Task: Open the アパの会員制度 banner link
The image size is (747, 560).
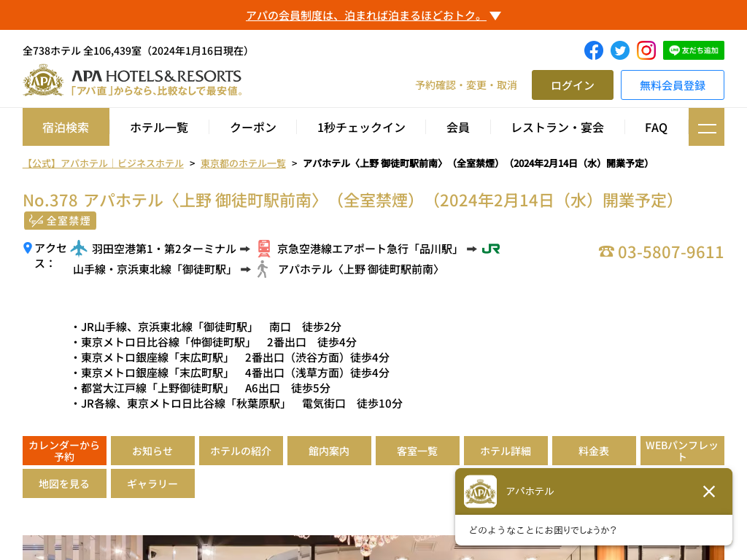Action: [366, 16]
